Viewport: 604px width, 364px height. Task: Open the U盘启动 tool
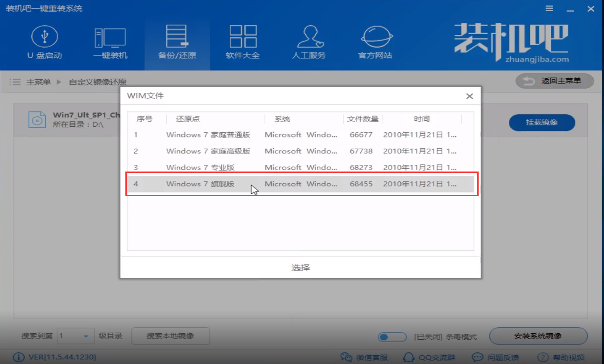pyautogui.click(x=44, y=42)
